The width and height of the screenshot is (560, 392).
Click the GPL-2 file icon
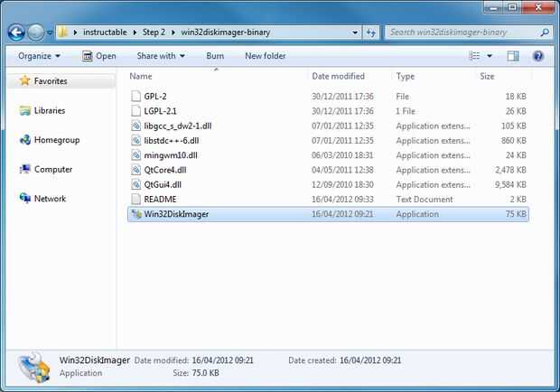pos(135,97)
